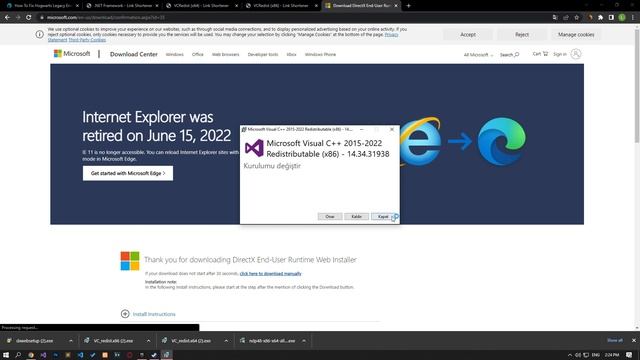Click Show all downloads
The image size is (640, 360).
(x=615, y=340)
